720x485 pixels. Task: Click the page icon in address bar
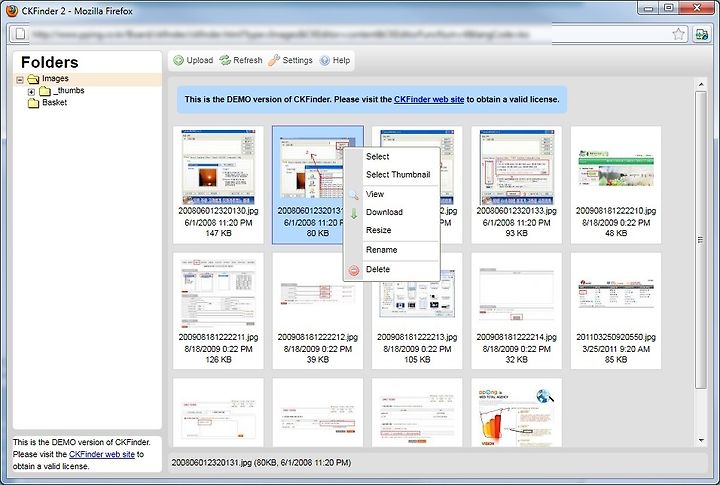[x=20, y=34]
